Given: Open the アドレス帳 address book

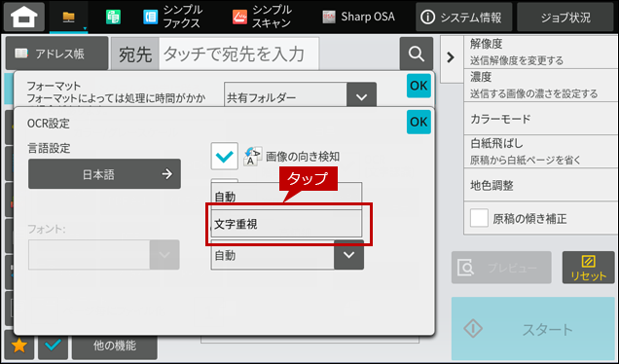Looking at the screenshot, I should [x=56, y=54].
